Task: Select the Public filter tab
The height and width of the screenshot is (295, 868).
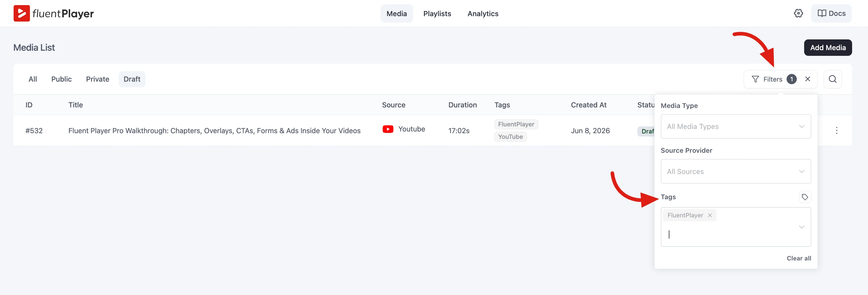Action: (61, 79)
